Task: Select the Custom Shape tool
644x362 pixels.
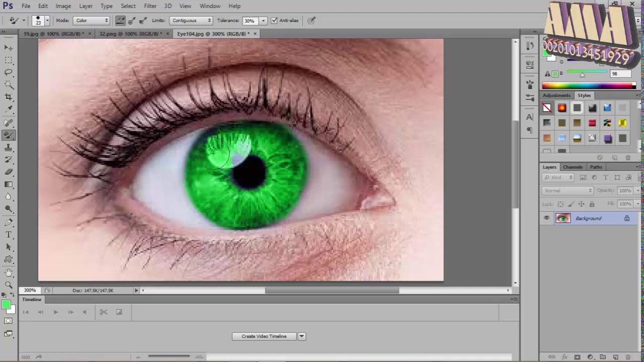Action: tap(9, 260)
